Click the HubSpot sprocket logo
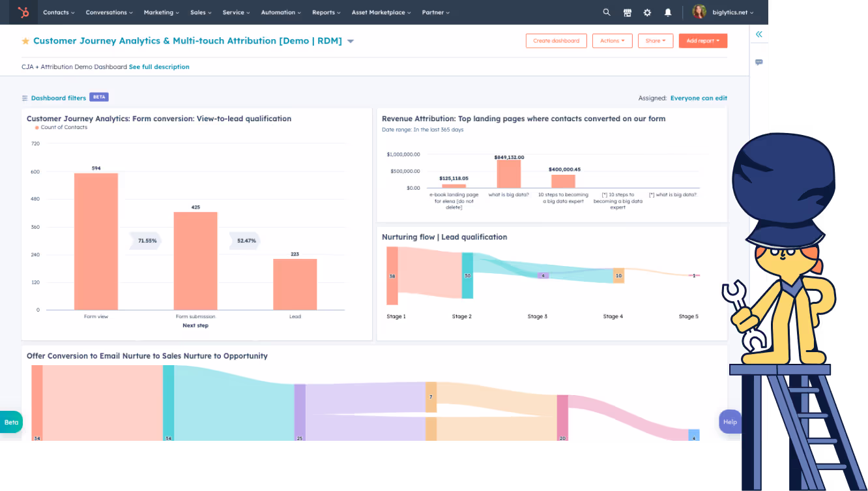This screenshot has height=491, width=868. [24, 12]
